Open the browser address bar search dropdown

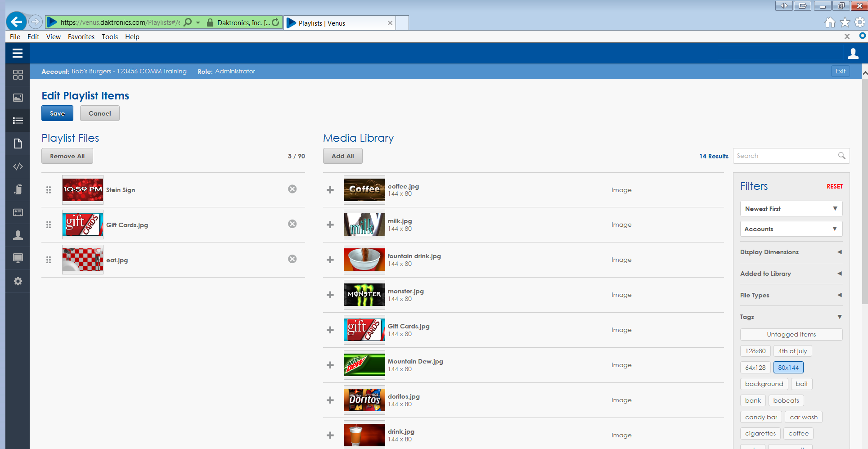[198, 22]
